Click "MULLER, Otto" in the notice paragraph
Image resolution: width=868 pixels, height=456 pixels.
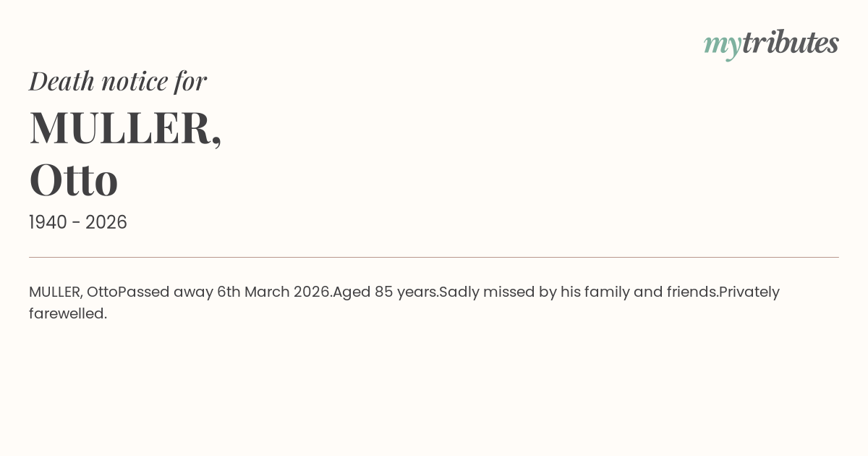(x=72, y=292)
